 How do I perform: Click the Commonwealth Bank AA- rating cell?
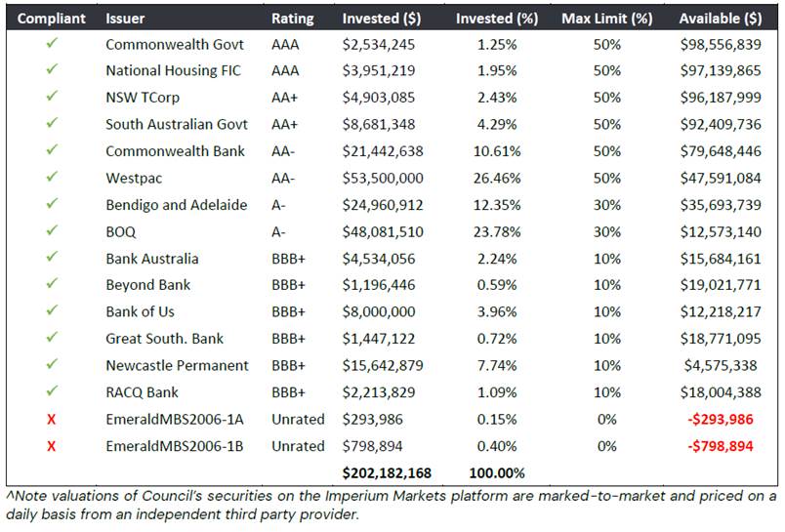[x=283, y=151]
